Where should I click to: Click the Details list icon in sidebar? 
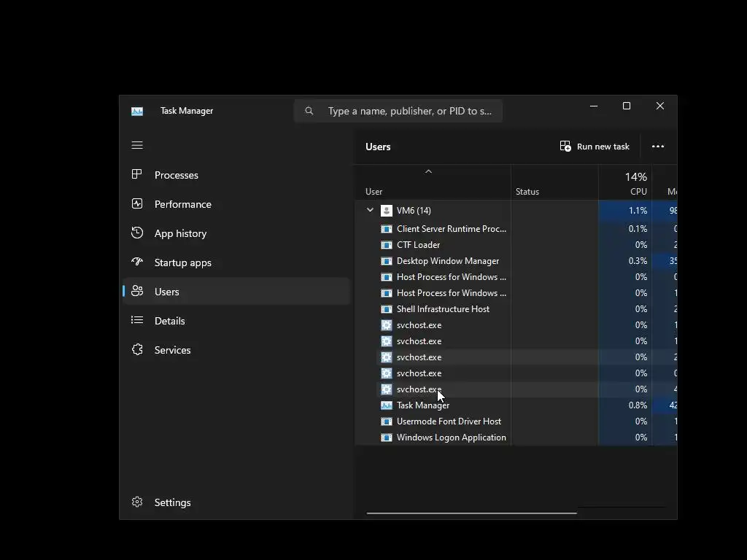tap(137, 320)
